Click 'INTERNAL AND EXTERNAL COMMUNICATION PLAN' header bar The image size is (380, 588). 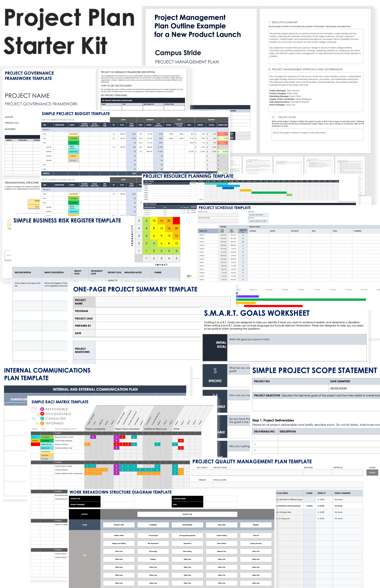pyautogui.click(x=95, y=389)
